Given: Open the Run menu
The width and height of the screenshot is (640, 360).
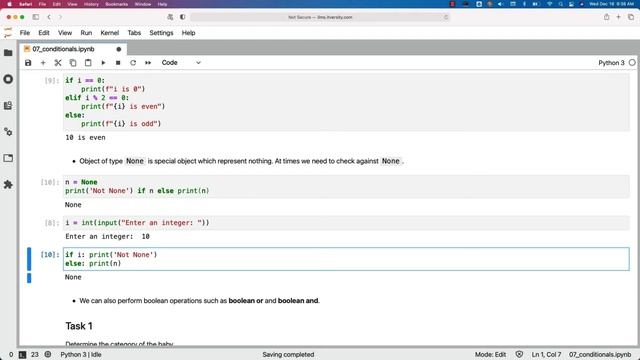Looking at the screenshot, I should click(x=86, y=33).
